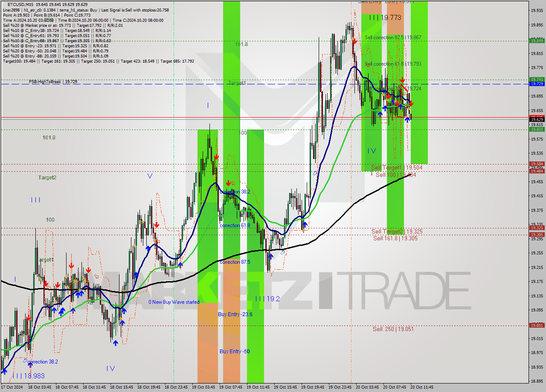Click the "19 Oct 15:45" time label

pyautogui.click(x=285, y=387)
